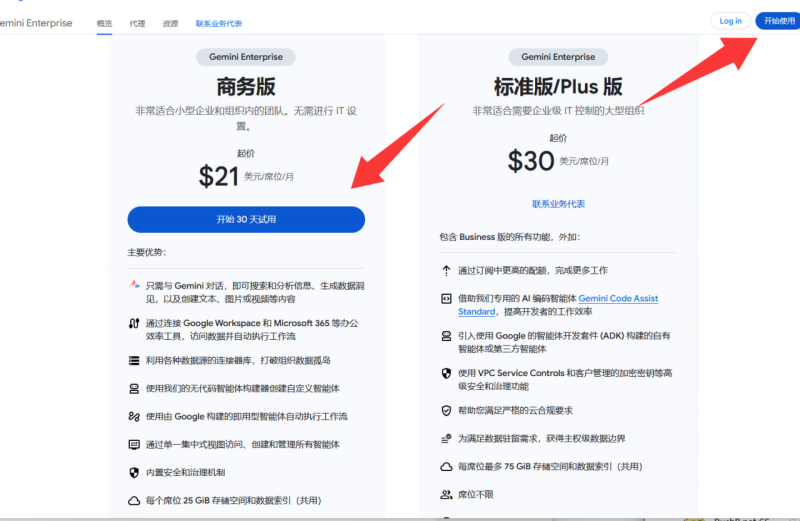Click the shield icon beside 内置安全和治理机制
Screen dimensions: 800x521
click(134, 472)
